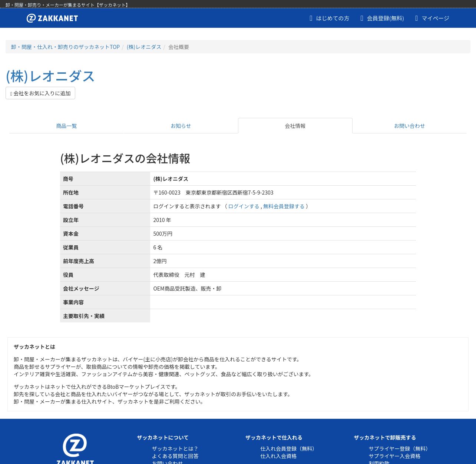
Task: Open breadcrumb link ザッカネットTOP
Action: 65,47
